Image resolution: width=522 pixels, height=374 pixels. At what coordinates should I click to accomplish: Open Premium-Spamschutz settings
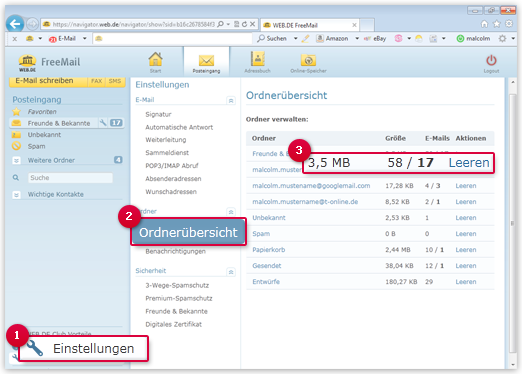pyautogui.click(x=179, y=298)
